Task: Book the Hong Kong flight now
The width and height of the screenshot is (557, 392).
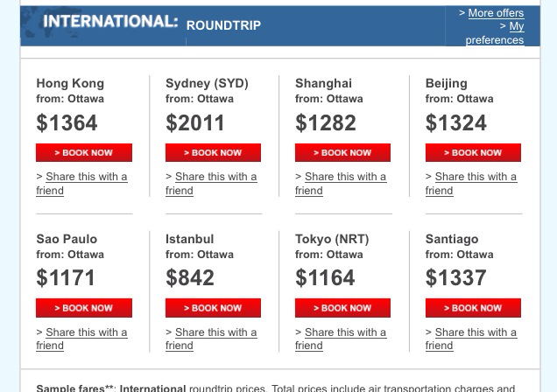Action: coord(84,153)
